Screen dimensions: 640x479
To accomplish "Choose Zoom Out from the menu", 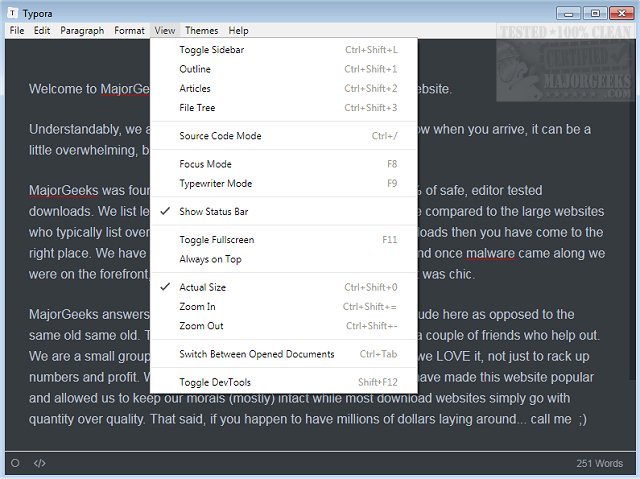I will pyautogui.click(x=284, y=326).
